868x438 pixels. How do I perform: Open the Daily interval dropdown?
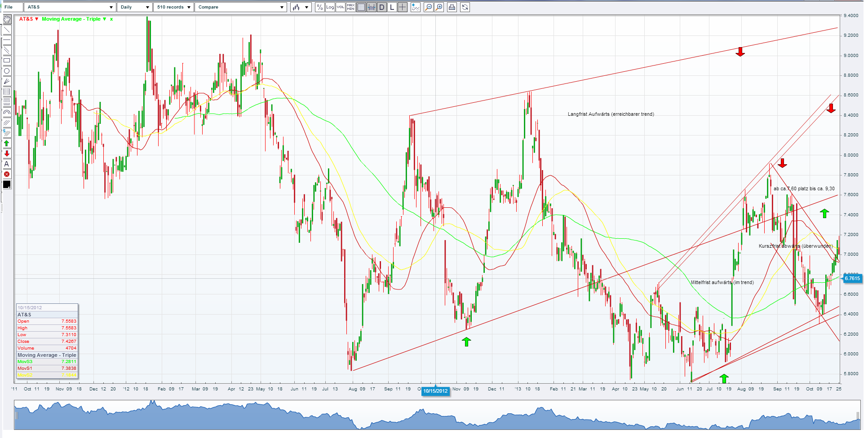[135, 7]
